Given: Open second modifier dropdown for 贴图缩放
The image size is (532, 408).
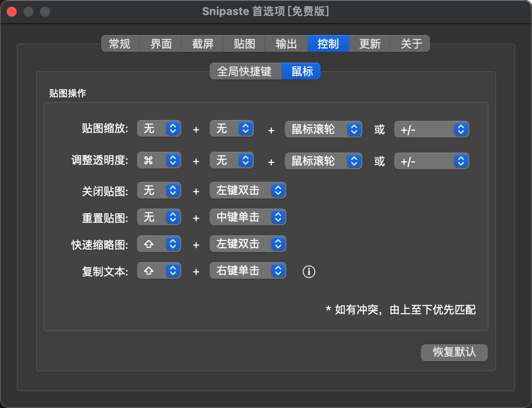Looking at the screenshot, I should coord(232,129).
